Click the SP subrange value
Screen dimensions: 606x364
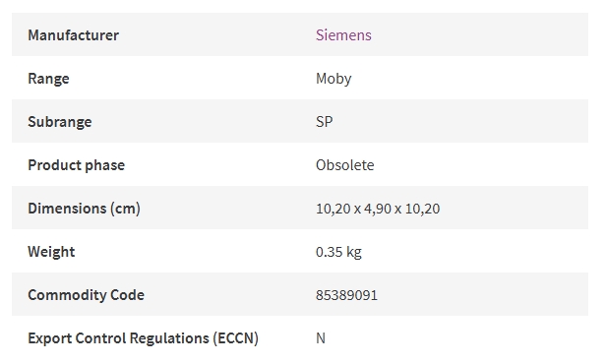325,122
